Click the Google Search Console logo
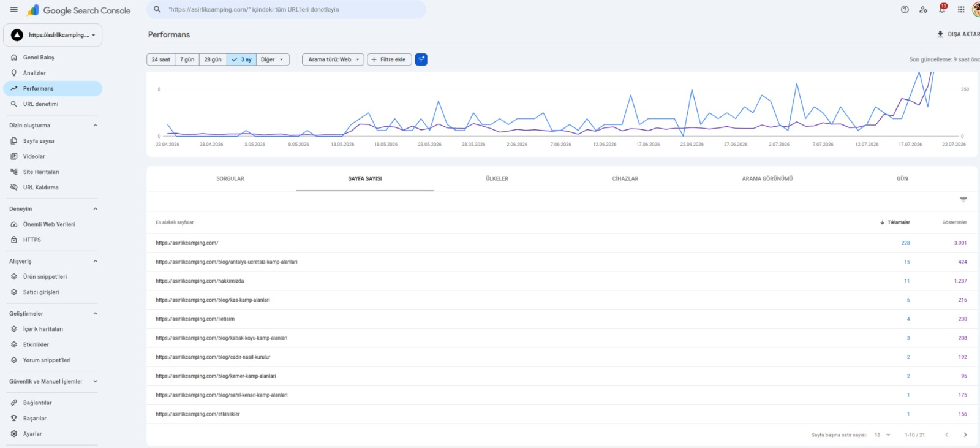 click(x=79, y=10)
